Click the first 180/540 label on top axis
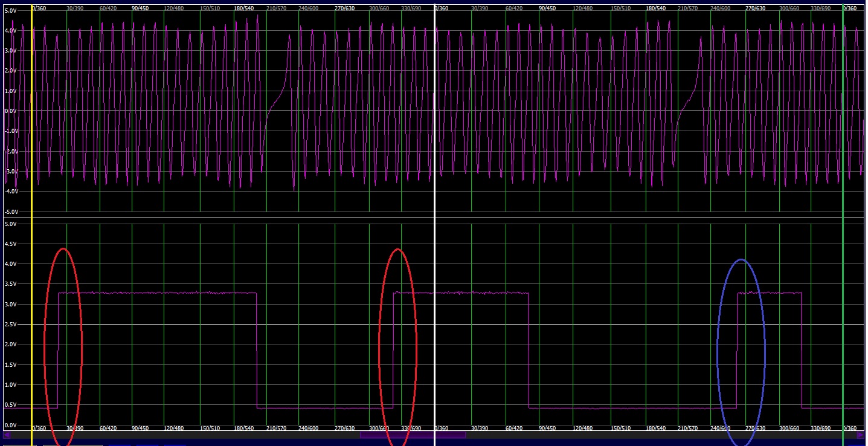 pos(243,8)
